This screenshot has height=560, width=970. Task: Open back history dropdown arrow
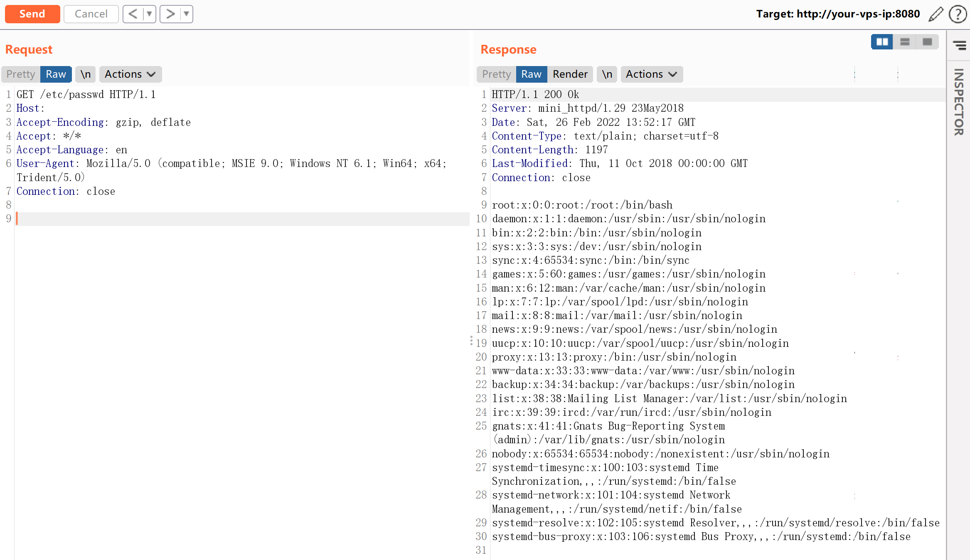(x=149, y=14)
